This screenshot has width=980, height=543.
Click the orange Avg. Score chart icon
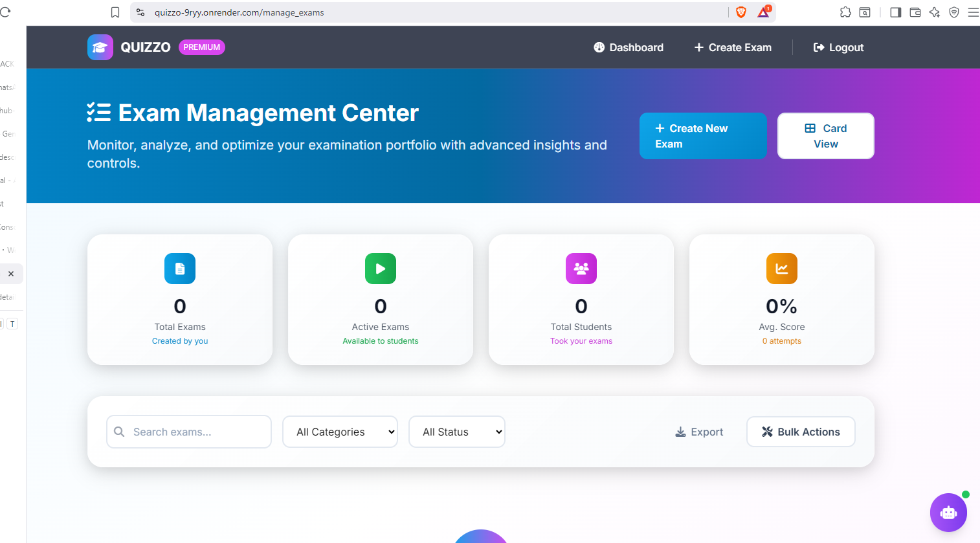click(782, 269)
